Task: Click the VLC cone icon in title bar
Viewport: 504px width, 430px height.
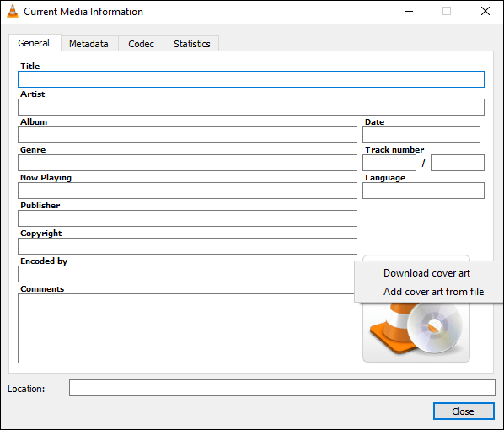Action: click(x=13, y=11)
